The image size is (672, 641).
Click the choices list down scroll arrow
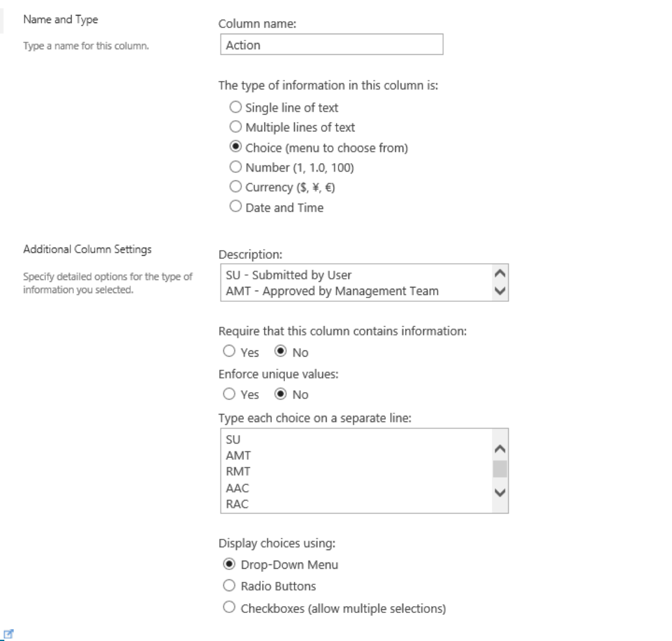point(500,491)
